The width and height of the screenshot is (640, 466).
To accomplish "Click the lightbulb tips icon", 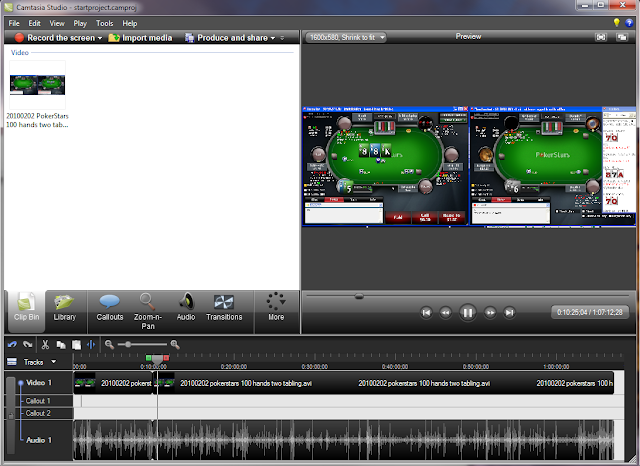I will (x=616, y=23).
